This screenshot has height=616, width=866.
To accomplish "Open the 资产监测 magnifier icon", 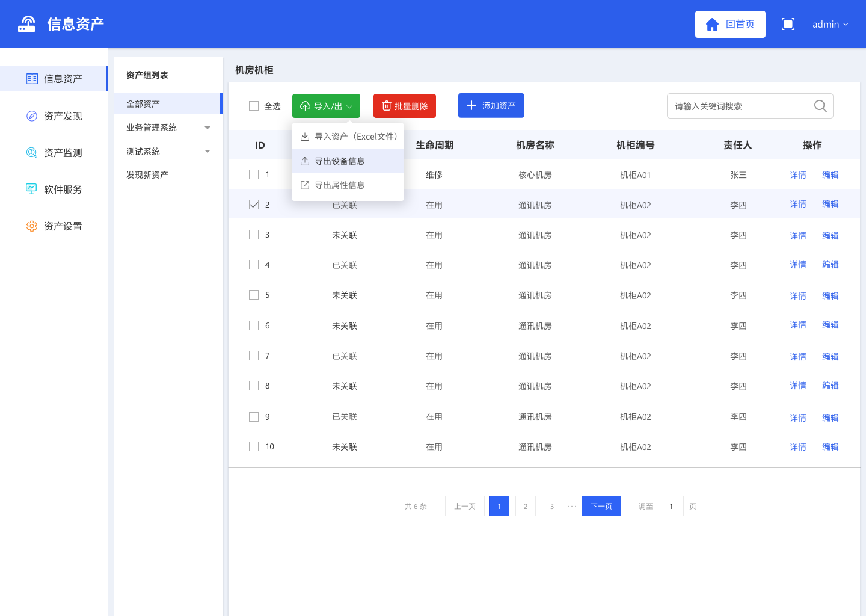I will [x=32, y=152].
